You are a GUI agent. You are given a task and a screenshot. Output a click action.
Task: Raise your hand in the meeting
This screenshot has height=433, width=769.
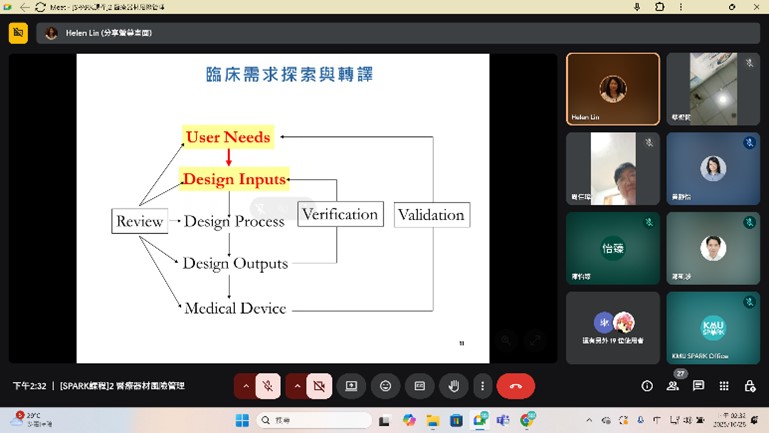pyautogui.click(x=453, y=386)
